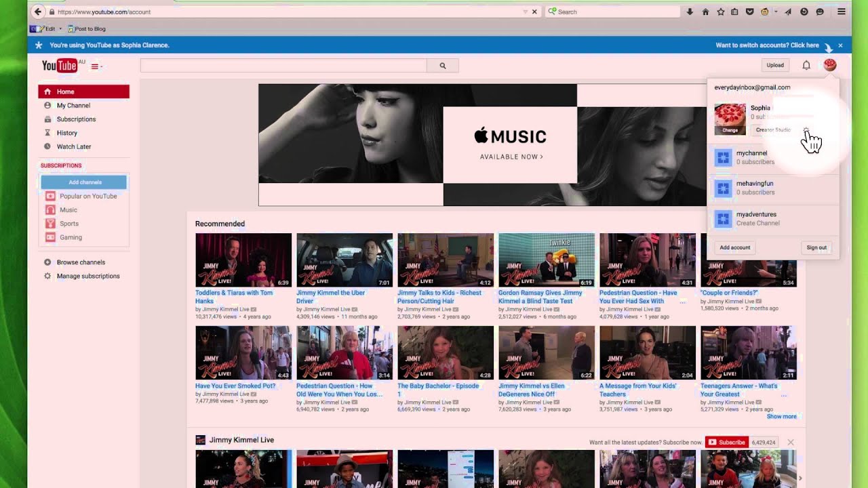Screen dimensions: 868x488
Task: Open History in sidebar
Action: (x=67, y=133)
